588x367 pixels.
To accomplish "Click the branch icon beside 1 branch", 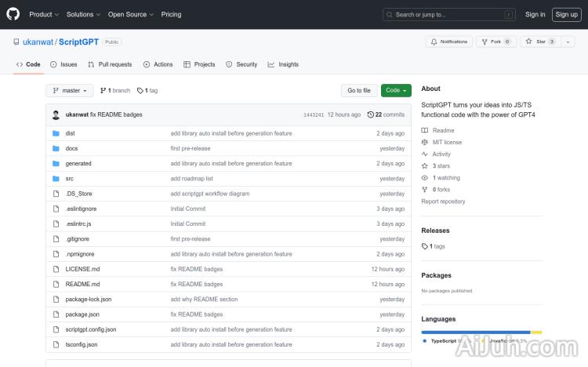I will 103,91.
